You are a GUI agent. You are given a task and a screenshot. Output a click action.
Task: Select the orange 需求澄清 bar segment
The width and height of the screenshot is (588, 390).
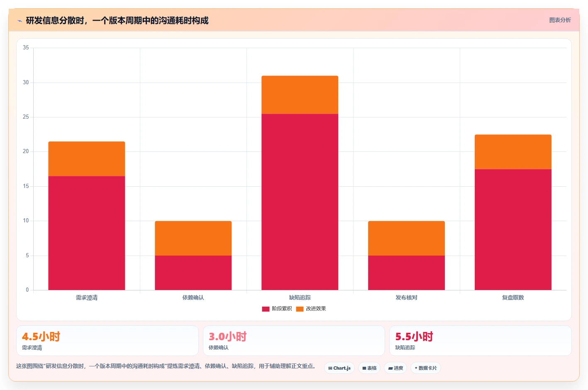coord(87,159)
